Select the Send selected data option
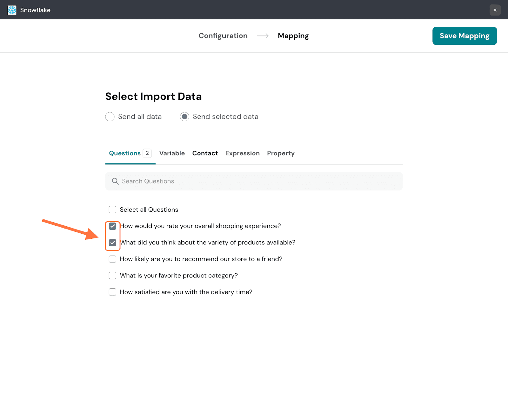This screenshot has height=420, width=508. pos(184,117)
